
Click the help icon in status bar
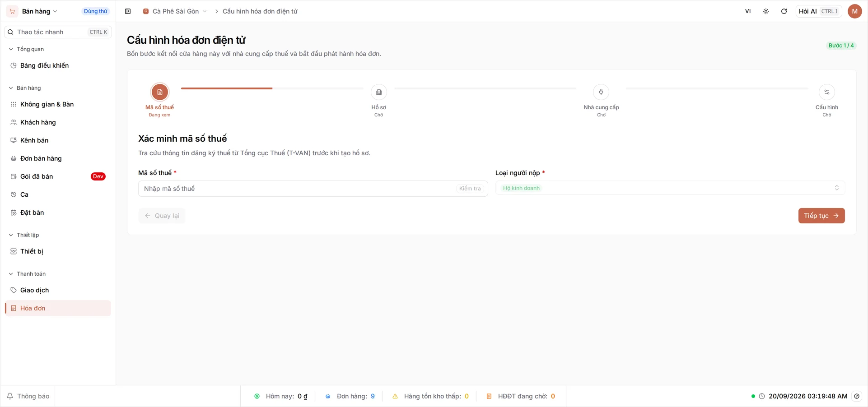pyautogui.click(x=857, y=396)
